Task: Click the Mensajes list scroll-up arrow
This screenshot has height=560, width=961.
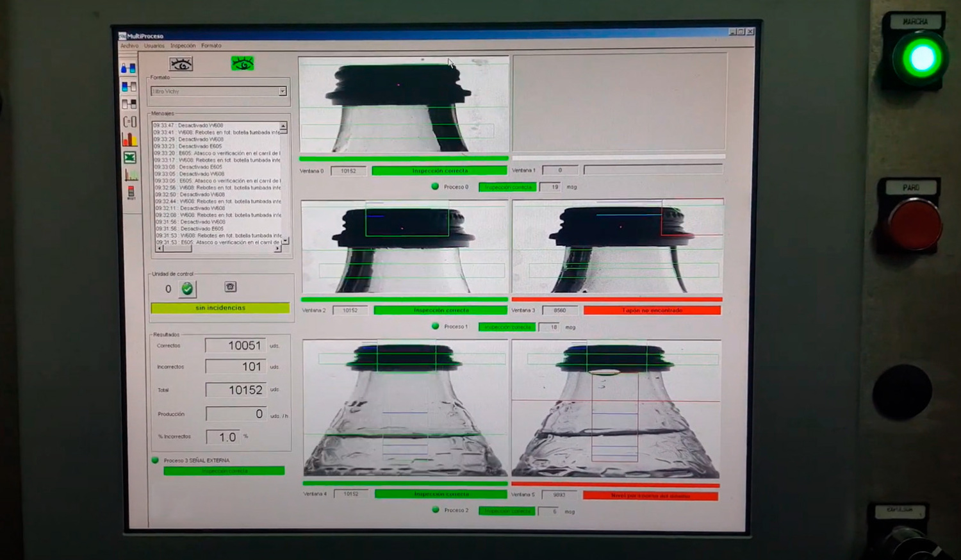Action: coord(283,127)
